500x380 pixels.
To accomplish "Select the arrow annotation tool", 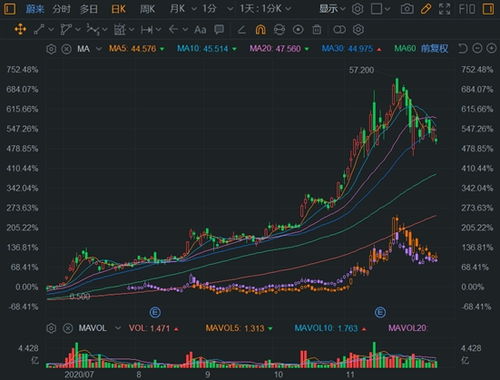I will pos(173,30).
